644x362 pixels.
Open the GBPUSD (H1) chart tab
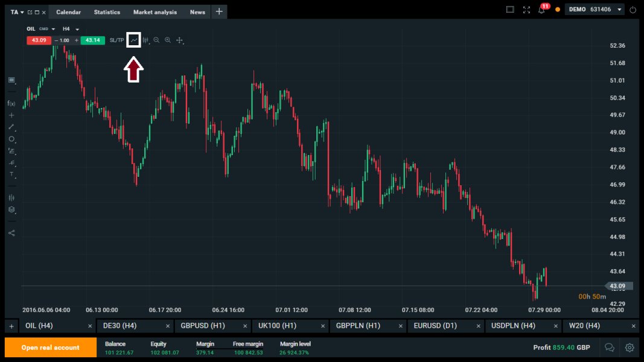pos(203,326)
